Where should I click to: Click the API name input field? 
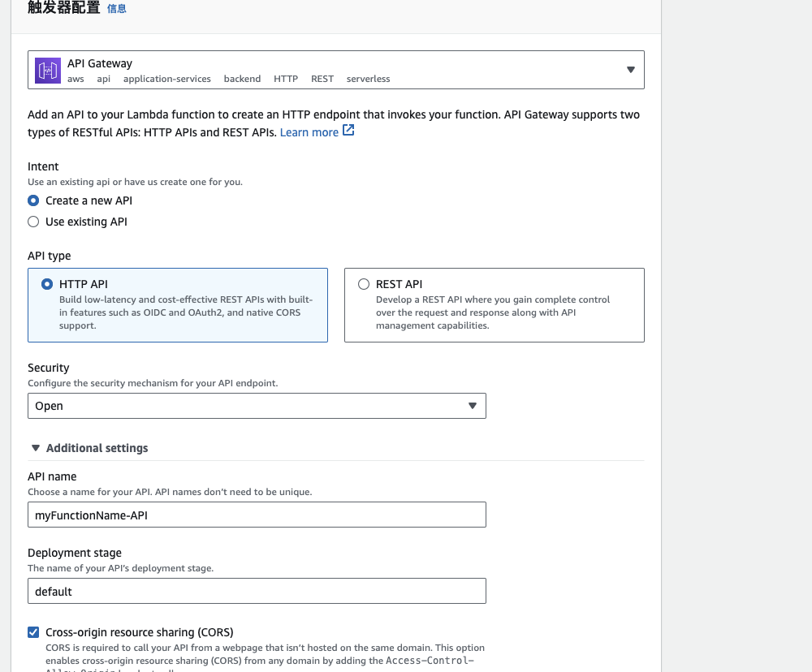pos(257,515)
